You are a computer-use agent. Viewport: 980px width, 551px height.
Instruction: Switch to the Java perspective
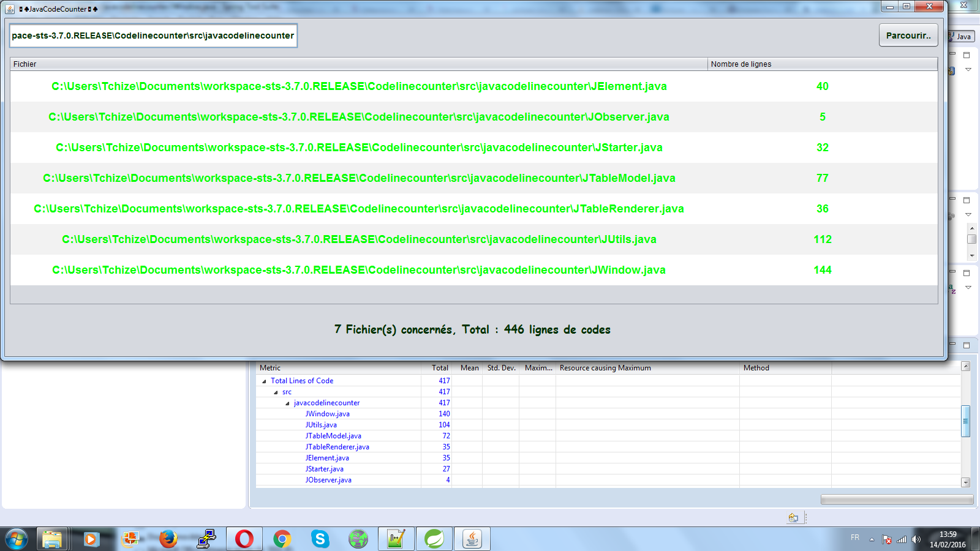click(x=960, y=37)
